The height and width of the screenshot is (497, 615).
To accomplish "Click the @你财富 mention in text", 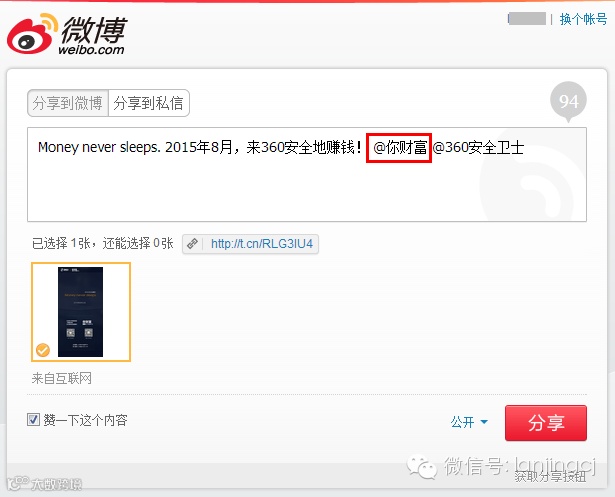I will [400, 147].
